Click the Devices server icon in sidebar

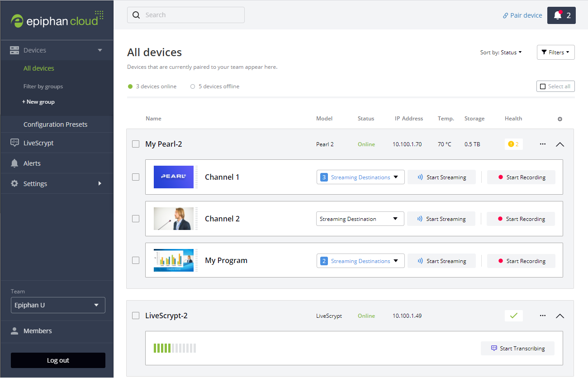14,50
